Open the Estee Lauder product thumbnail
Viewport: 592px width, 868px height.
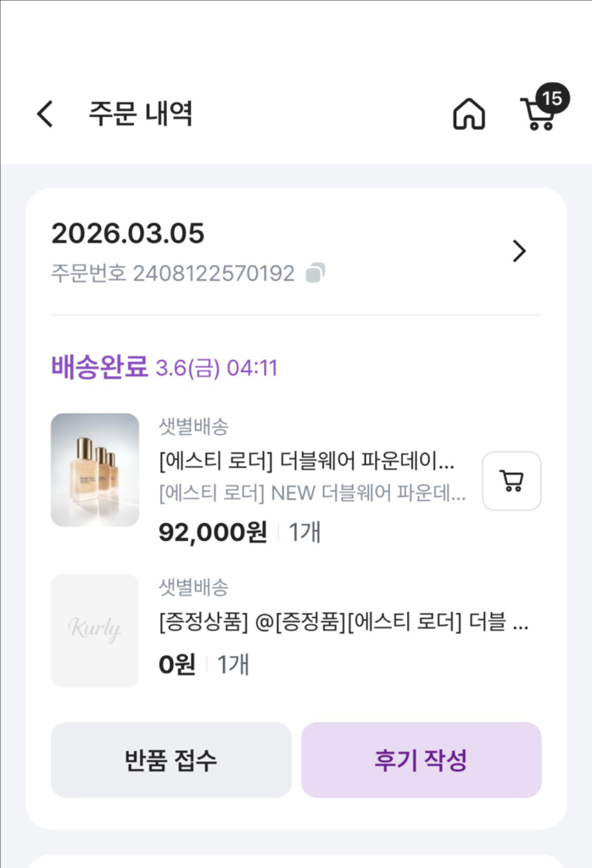94,470
